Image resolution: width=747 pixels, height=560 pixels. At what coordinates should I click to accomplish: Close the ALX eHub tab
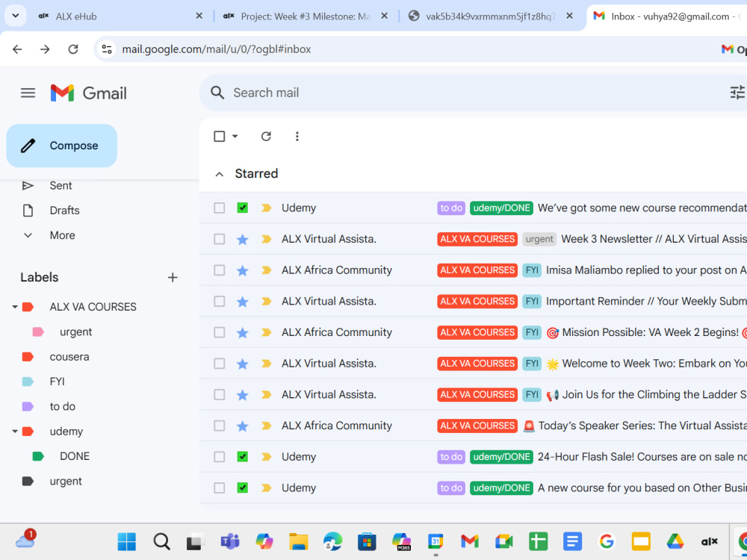click(x=199, y=16)
